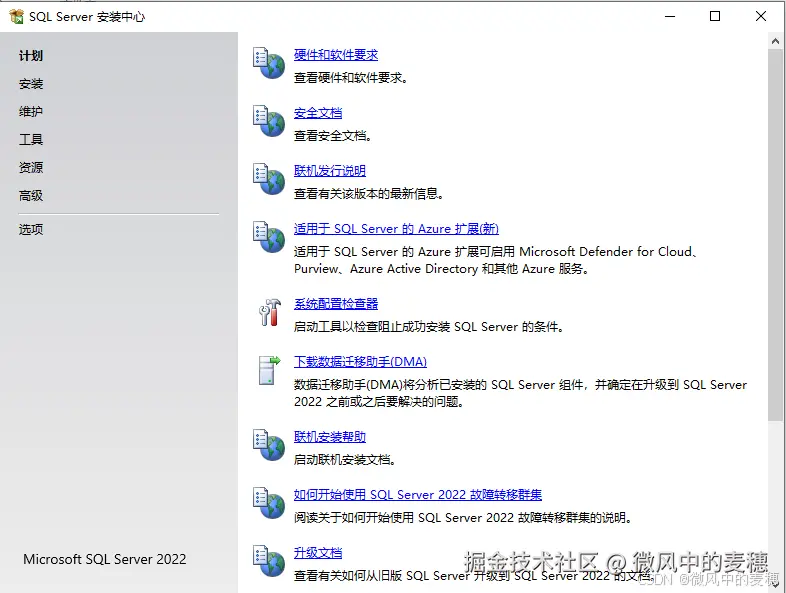Viewport: 786px width, 593px height.
Task: Click 启动联机安装文档。 description text
Action: 344,460
